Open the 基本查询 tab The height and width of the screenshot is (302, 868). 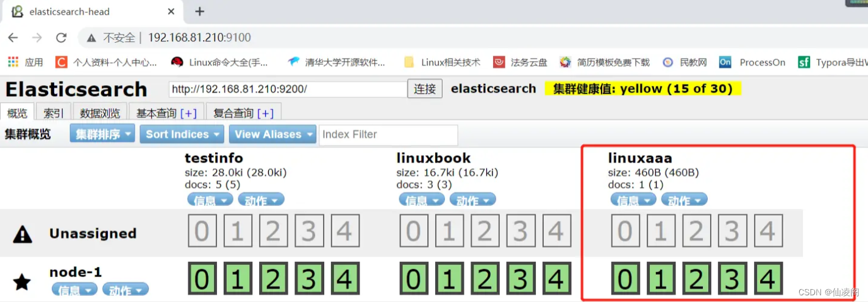[x=166, y=113]
